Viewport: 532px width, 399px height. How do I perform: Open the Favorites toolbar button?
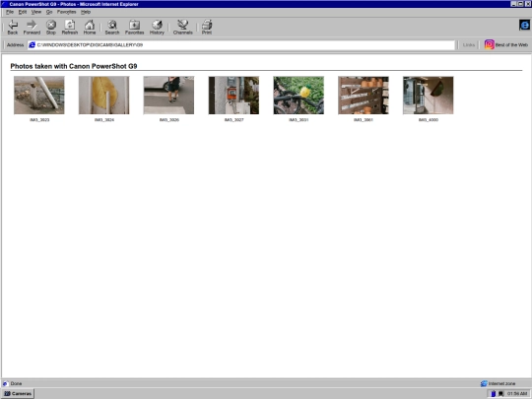[x=134, y=28]
